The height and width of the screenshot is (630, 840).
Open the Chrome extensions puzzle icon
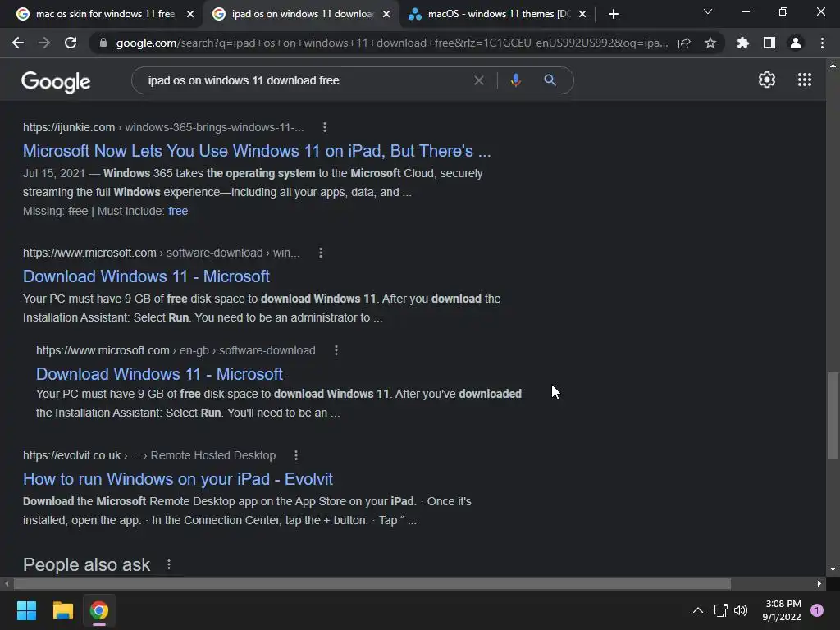(x=743, y=43)
